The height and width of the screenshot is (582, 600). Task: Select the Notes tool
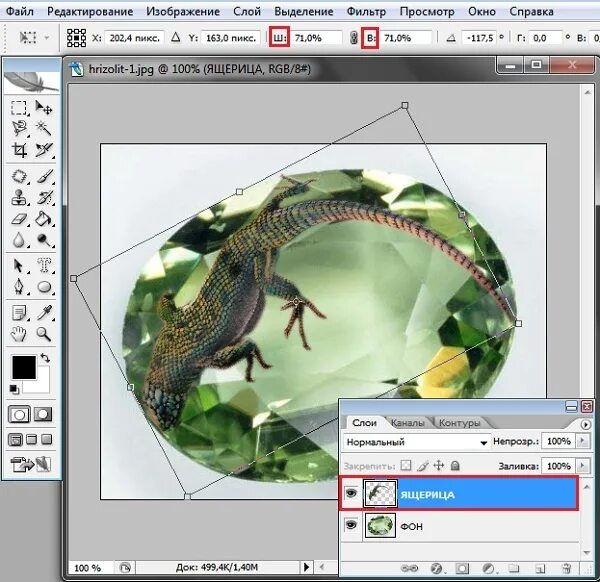pos(19,313)
